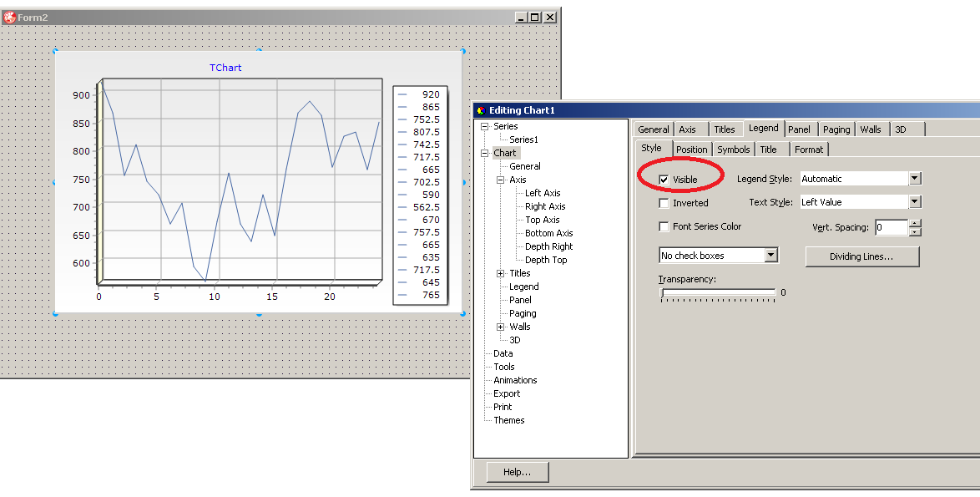Select Animations in the tree
The height and width of the screenshot is (497, 980).
pyautogui.click(x=515, y=380)
